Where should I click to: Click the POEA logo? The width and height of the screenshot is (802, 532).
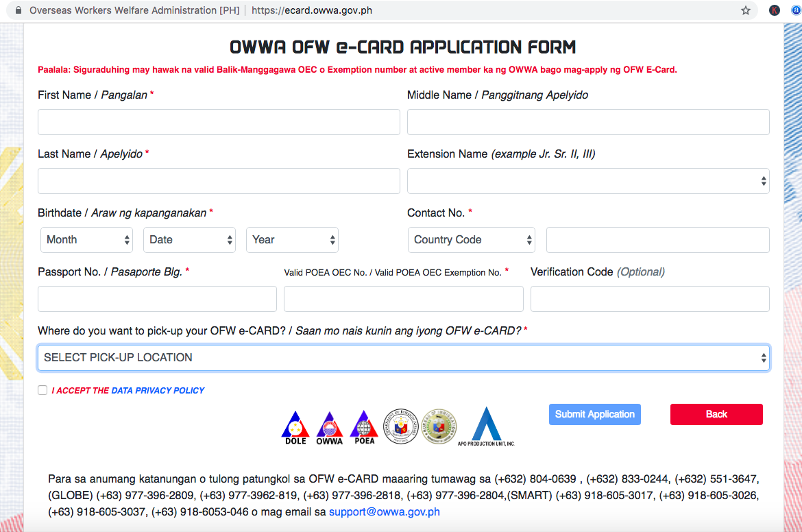(x=363, y=425)
